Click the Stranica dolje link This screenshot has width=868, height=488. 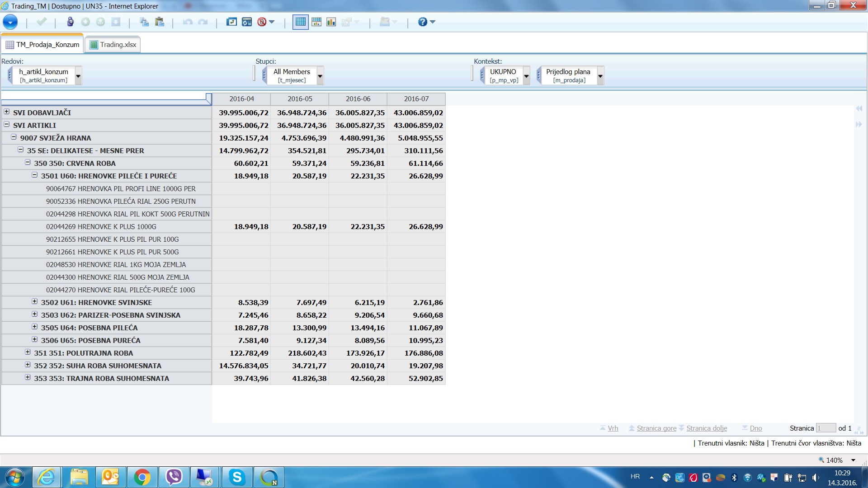[x=707, y=428]
